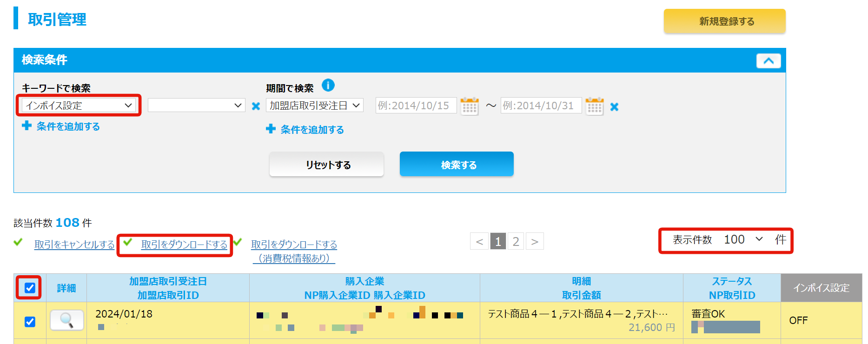Viewport: 868px width, 344px height.
Task: Go to the next page arrow
Action: (x=535, y=241)
